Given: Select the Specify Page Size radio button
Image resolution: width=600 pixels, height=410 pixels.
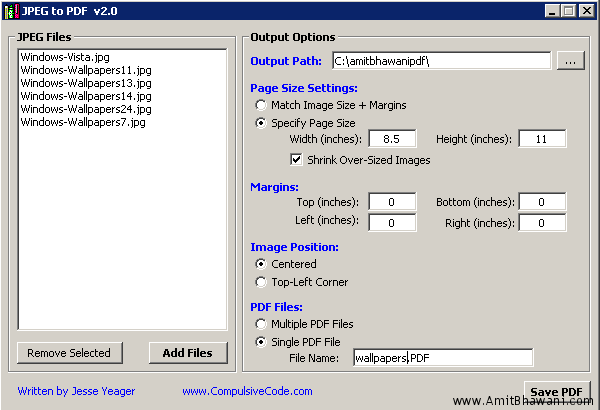Looking at the screenshot, I should click(262, 123).
